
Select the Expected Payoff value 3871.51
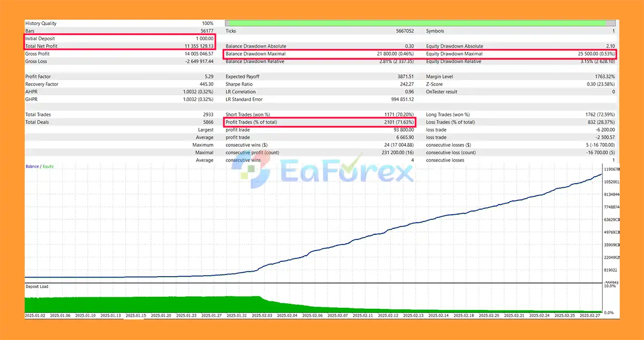pyautogui.click(x=406, y=76)
